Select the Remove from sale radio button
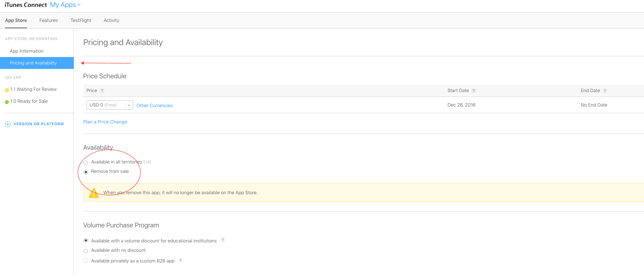The height and width of the screenshot is (275, 644). (86, 172)
